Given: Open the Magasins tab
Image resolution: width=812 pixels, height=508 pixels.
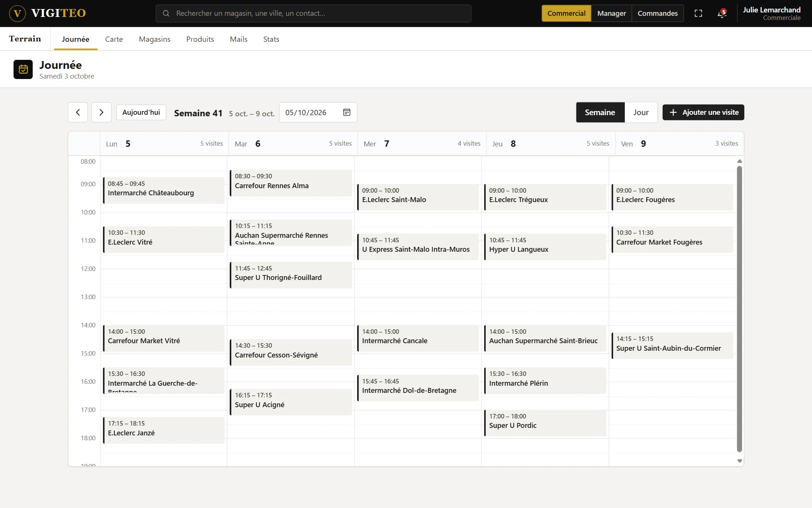Looking at the screenshot, I should pos(155,39).
